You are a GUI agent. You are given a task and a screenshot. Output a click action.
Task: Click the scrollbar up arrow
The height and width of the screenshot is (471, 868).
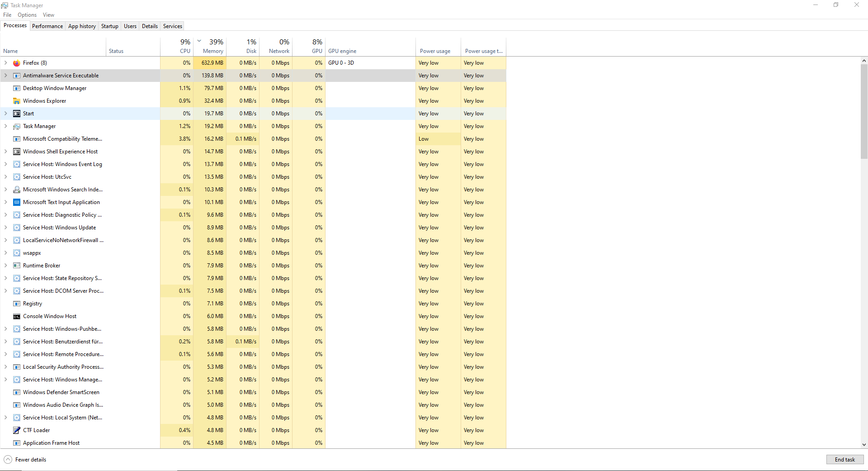[864, 61]
